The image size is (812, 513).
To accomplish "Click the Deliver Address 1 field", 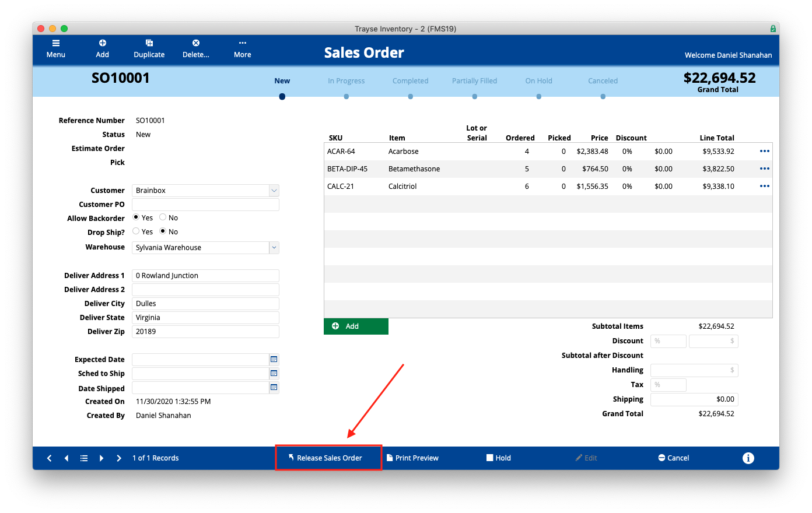I will tap(205, 276).
